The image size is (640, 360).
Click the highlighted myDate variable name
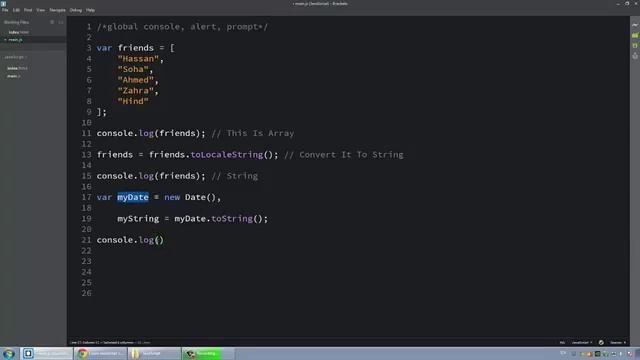coord(133,197)
